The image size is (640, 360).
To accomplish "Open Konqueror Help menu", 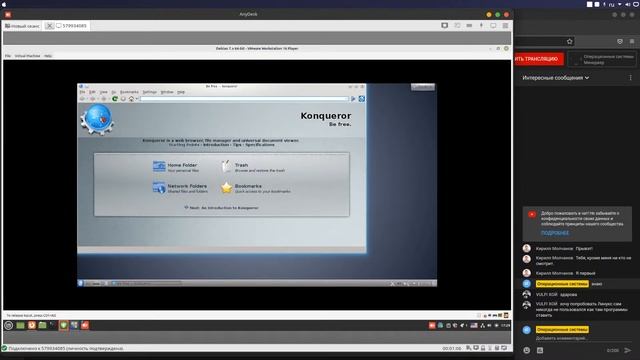I will (181, 92).
